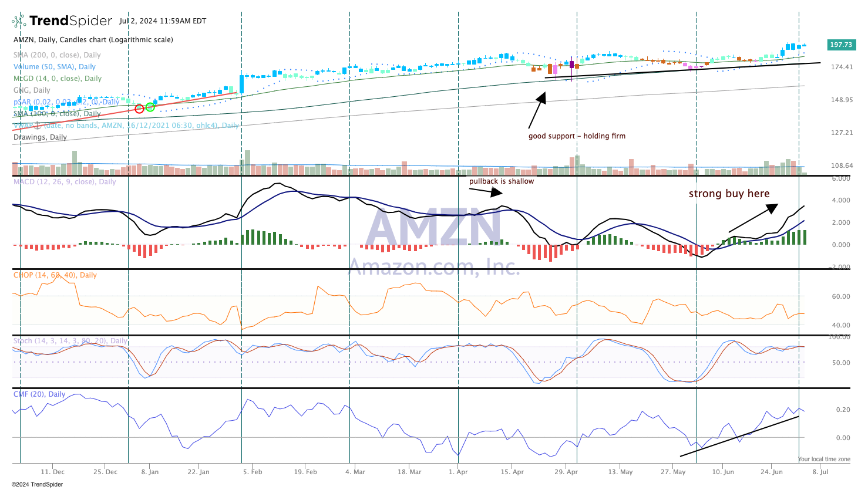The height and width of the screenshot is (490, 868).
Task: Click the 10. Jun date label
Action: click(x=723, y=472)
